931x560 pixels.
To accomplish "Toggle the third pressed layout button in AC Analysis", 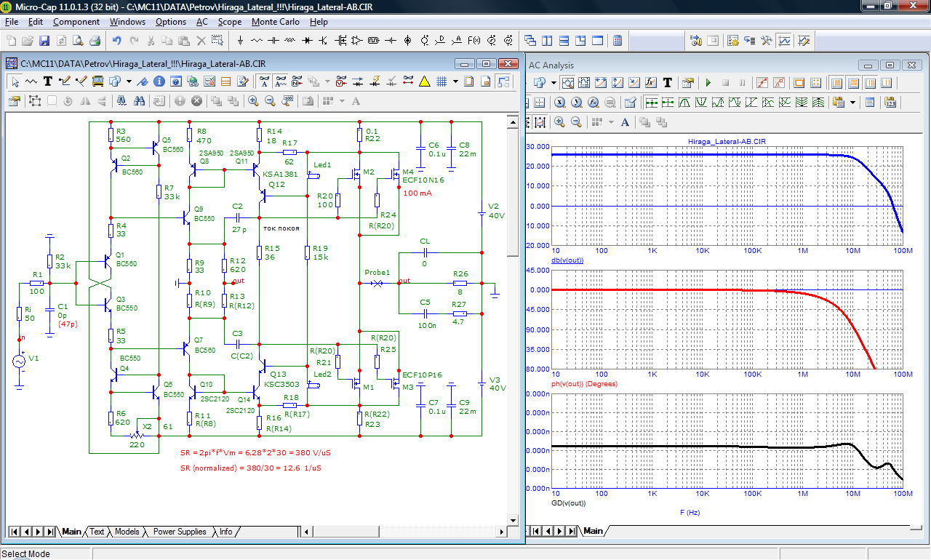I will (870, 83).
